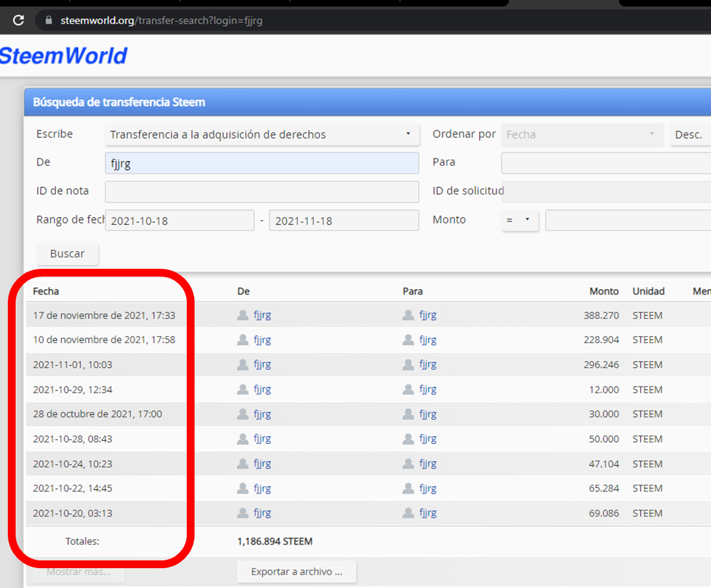Click the Fecha column header
The image size is (711, 588).
tap(46, 291)
